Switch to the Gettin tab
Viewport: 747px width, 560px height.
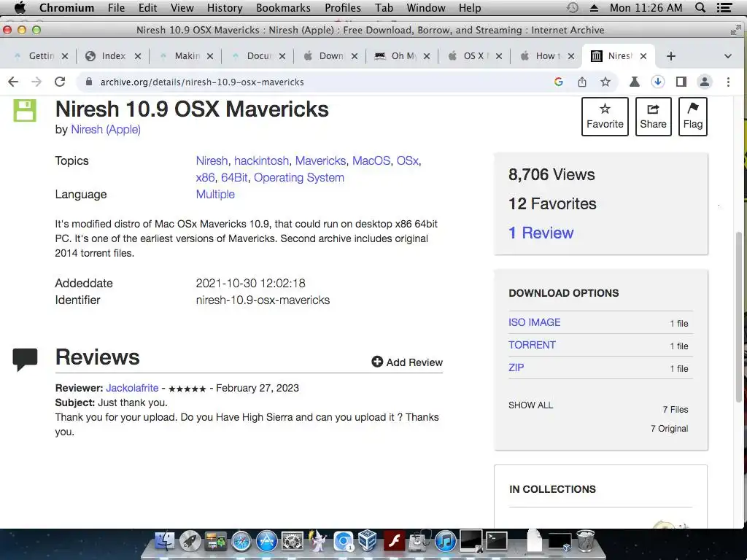pyautogui.click(x=42, y=56)
